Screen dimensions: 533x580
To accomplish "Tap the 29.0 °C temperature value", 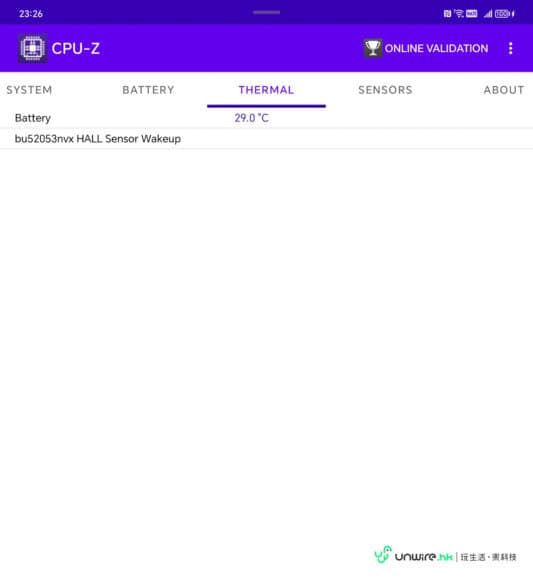I will point(252,118).
